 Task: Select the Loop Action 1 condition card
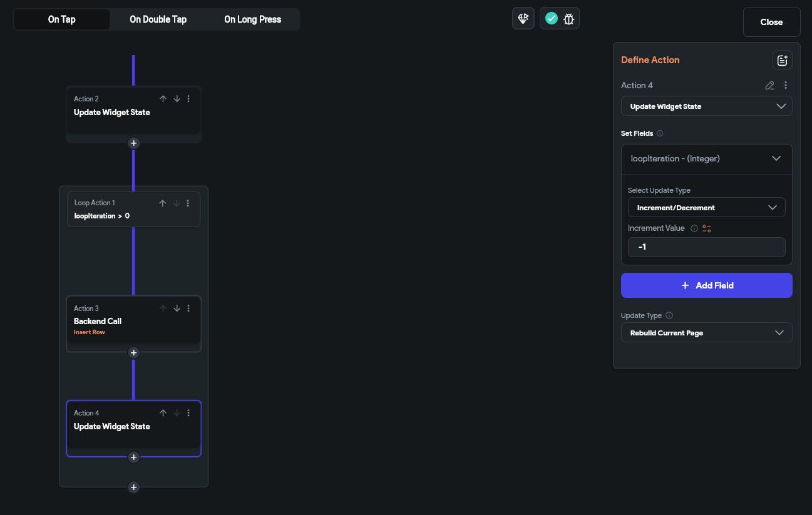[x=133, y=209]
